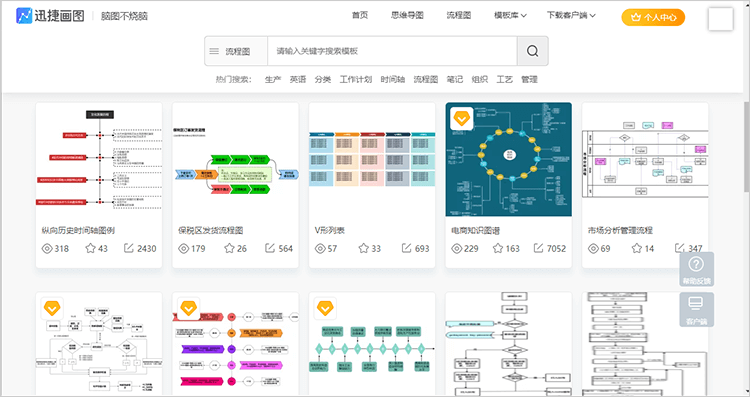Expand 下载客户端 dropdown menu

coord(571,15)
